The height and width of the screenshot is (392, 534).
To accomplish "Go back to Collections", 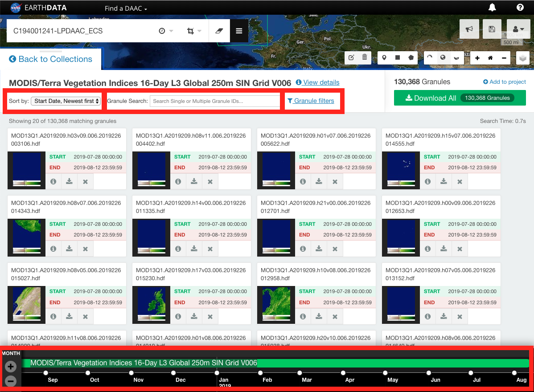I will [x=51, y=59].
